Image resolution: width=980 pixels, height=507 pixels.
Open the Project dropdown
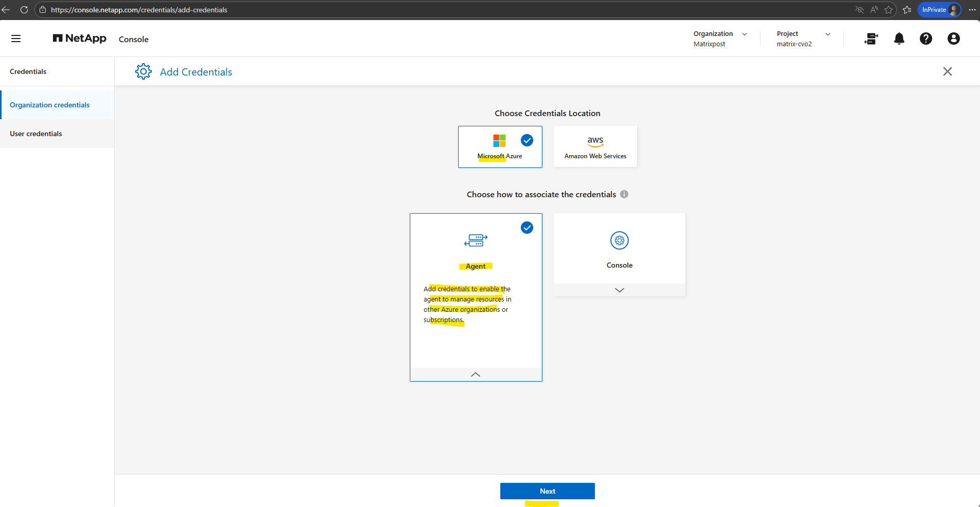click(804, 39)
